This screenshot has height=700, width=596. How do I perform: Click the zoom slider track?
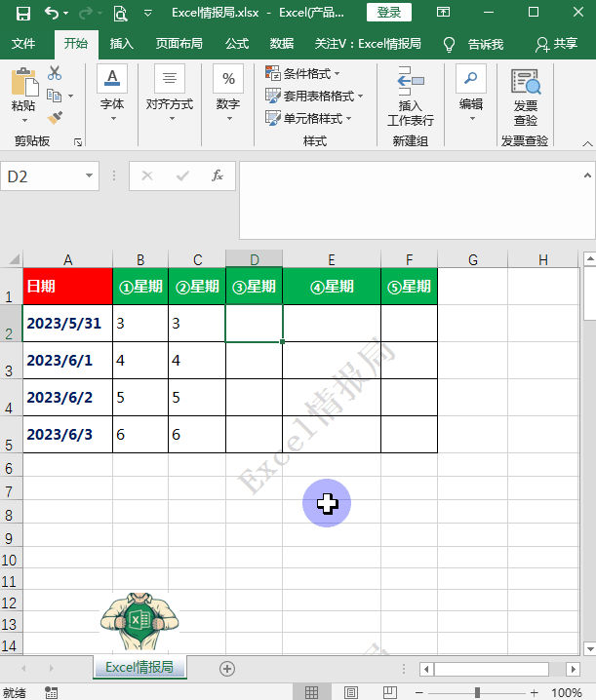476,693
